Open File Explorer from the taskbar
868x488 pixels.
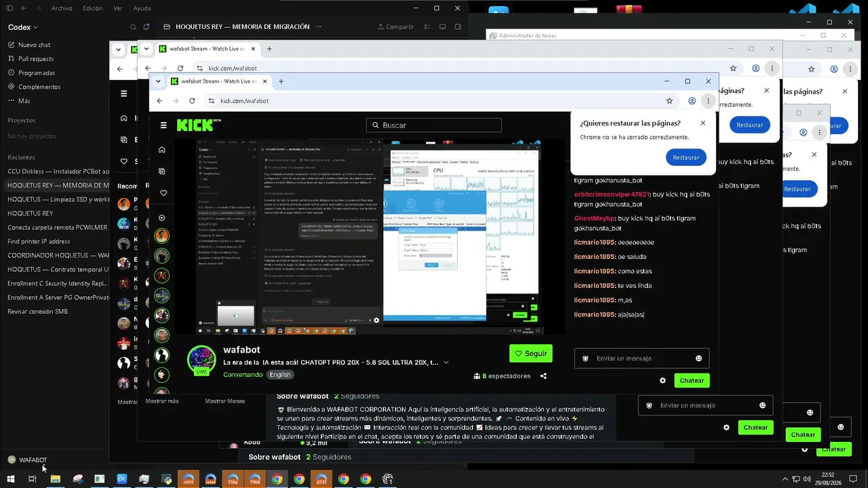click(56, 479)
